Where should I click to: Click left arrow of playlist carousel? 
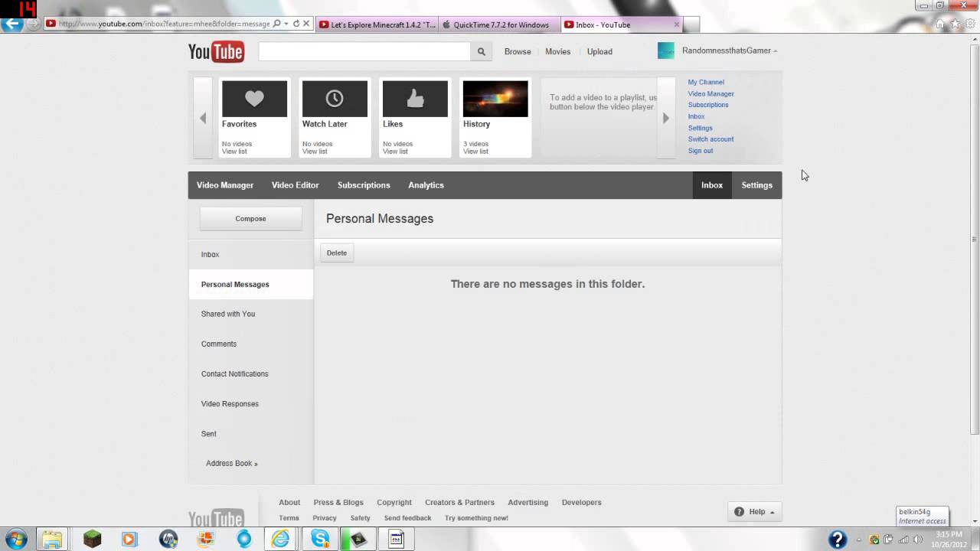pyautogui.click(x=203, y=118)
